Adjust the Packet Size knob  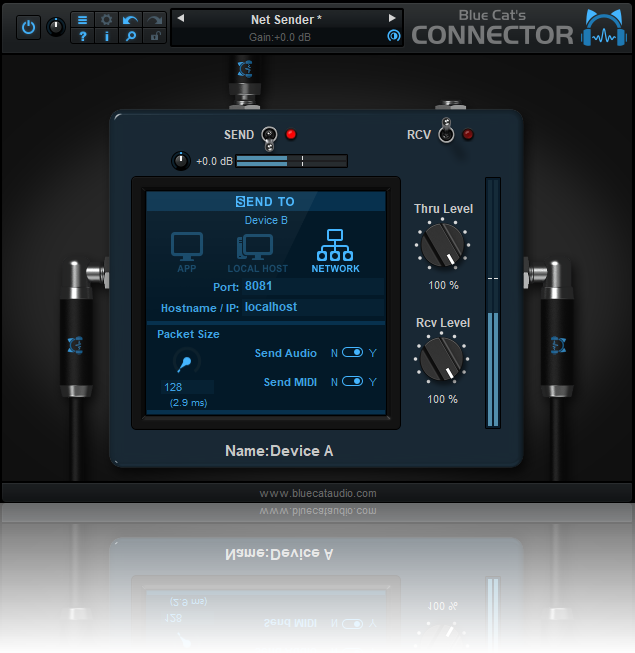pyautogui.click(x=187, y=361)
